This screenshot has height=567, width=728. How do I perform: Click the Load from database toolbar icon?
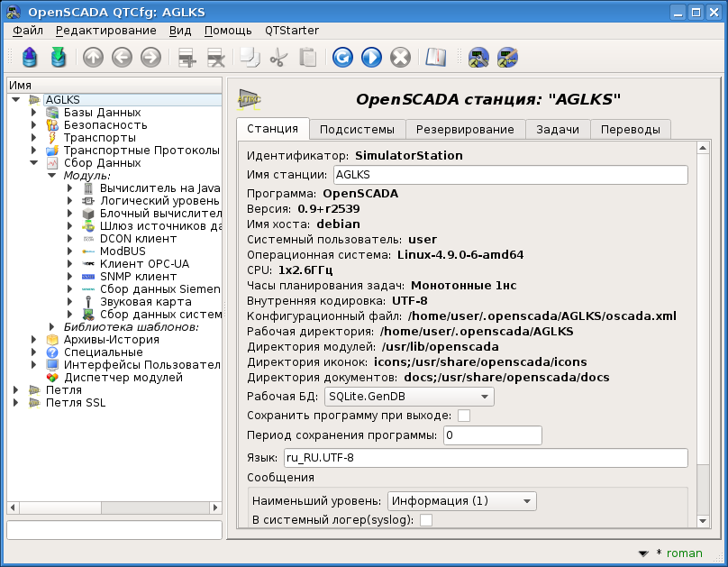29,58
